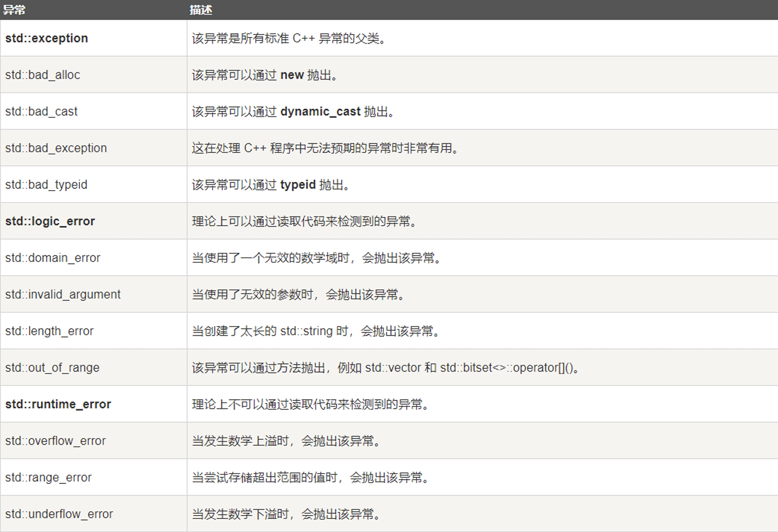The width and height of the screenshot is (778, 532).
Task: Click description about 太长的 std::string
Action: [316, 331]
